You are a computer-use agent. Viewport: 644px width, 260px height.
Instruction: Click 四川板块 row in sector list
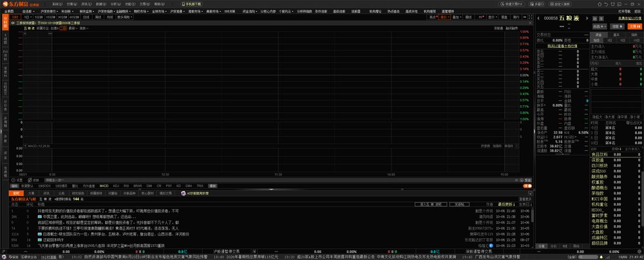(x=616, y=166)
